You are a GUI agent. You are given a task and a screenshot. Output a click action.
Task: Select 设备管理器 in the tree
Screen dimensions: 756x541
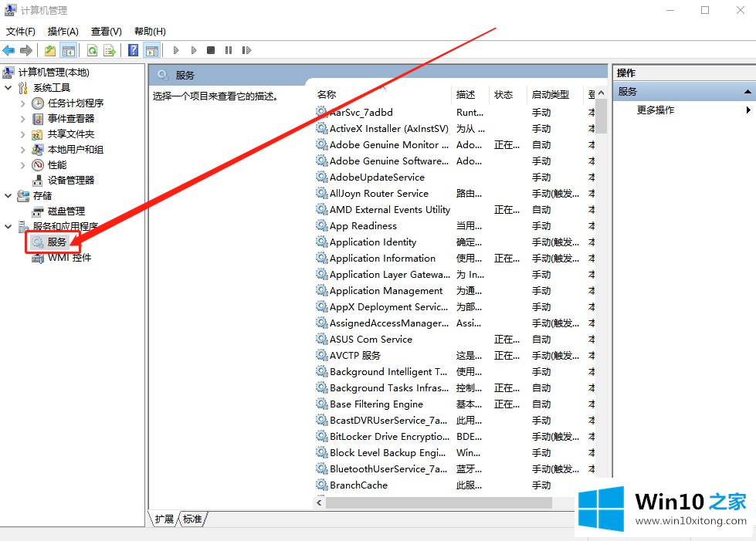point(71,180)
